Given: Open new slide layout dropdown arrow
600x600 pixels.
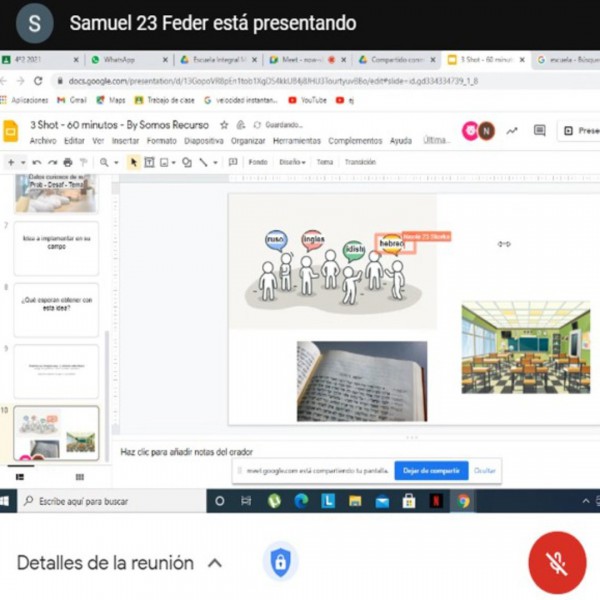Looking at the screenshot, I should click(23, 163).
